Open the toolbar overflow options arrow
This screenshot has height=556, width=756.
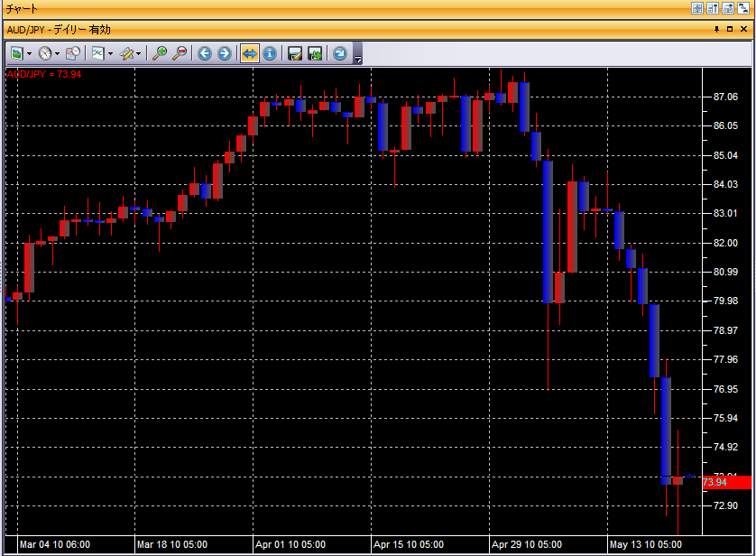[358, 60]
